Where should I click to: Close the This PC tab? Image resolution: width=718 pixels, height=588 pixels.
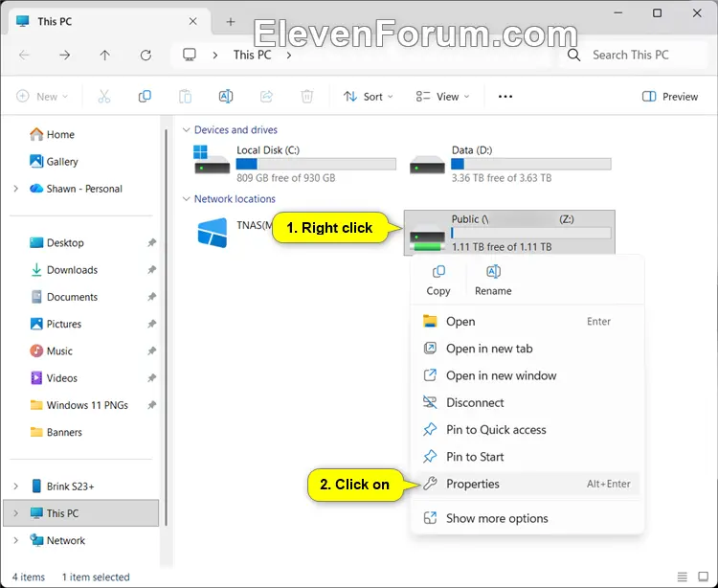193,21
